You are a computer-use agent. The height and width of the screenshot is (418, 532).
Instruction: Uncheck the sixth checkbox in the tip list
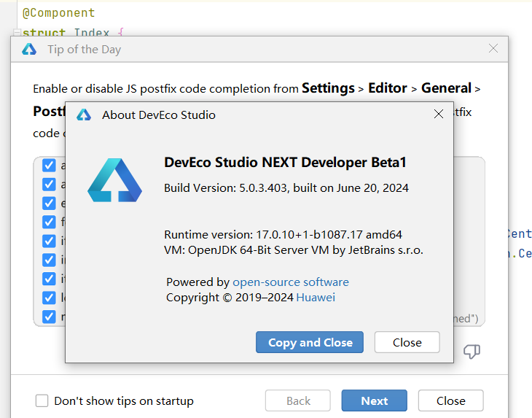tap(49, 260)
